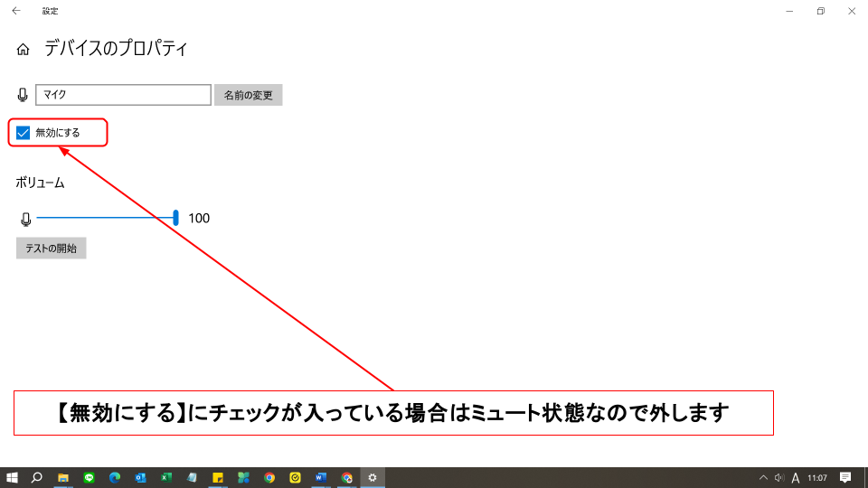This screenshot has width=868, height=488.
Task: Expand hidden system tray icons
Action: [763, 477]
